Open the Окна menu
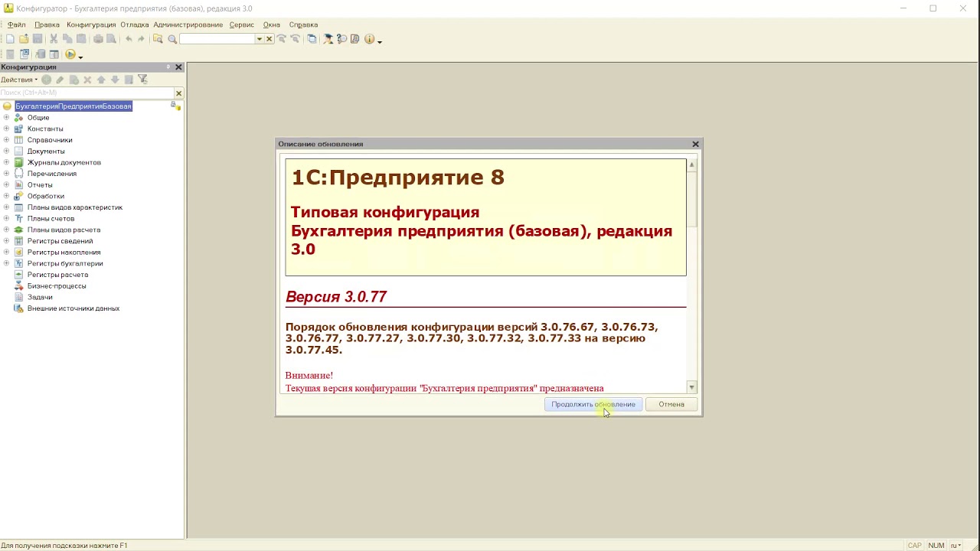The height and width of the screenshot is (551, 980). 272,24
